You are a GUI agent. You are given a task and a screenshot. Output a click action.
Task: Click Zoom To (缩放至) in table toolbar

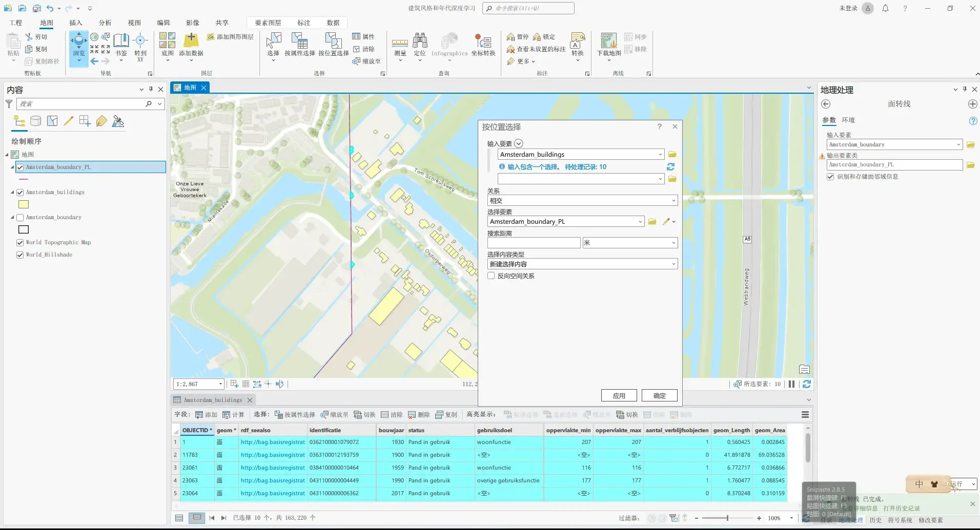tap(334, 415)
